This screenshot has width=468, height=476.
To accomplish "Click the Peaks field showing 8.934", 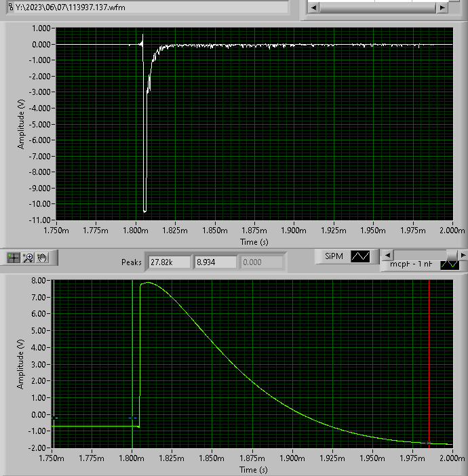I will [x=215, y=262].
